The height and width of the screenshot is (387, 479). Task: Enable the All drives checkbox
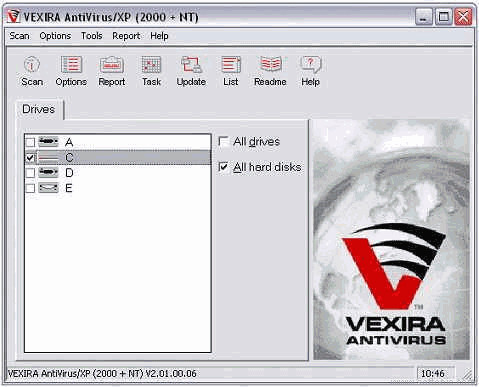pyautogui.click(x=223, y=141)
